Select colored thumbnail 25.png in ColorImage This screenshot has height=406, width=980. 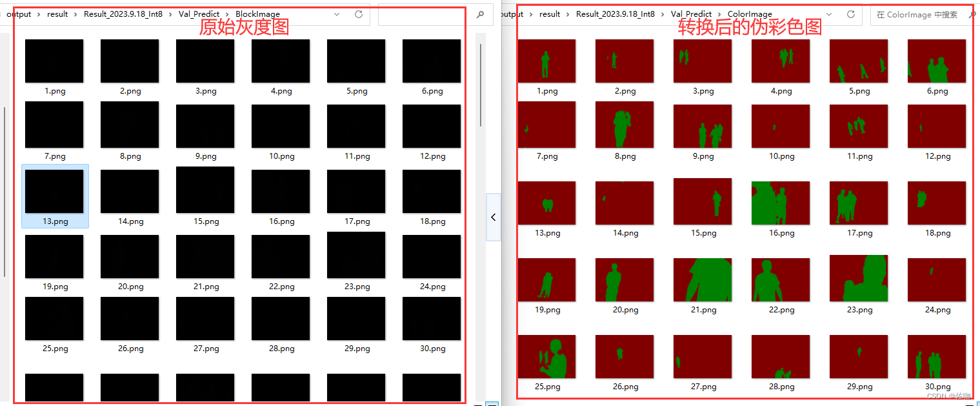pyautogui.click(x=546, y=356)
